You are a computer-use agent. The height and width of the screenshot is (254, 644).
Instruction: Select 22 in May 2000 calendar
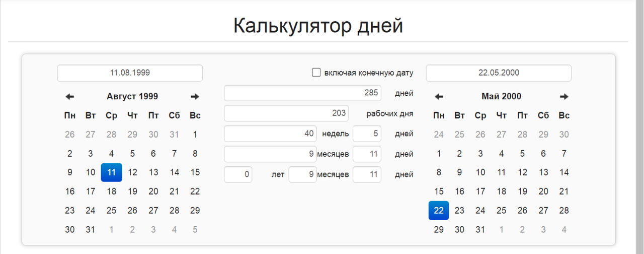click(439, 211)
